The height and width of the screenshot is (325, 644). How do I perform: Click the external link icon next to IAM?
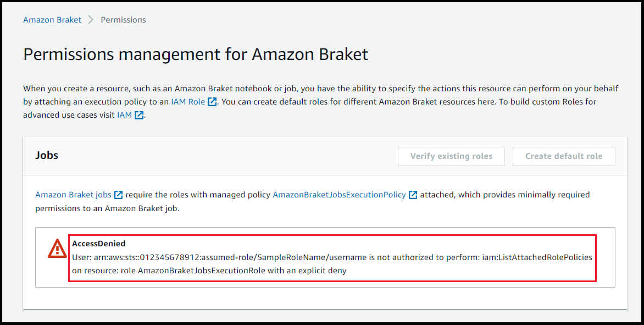click(x=138, y=115)
